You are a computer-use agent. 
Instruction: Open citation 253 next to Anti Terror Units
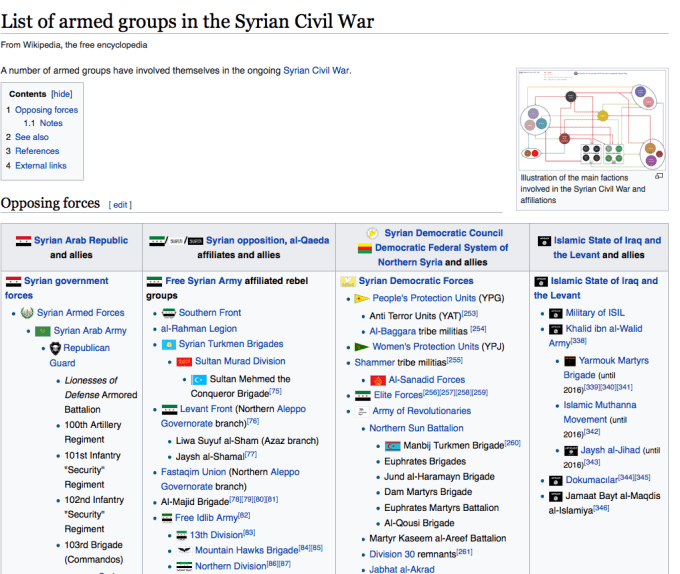point(470,314)
